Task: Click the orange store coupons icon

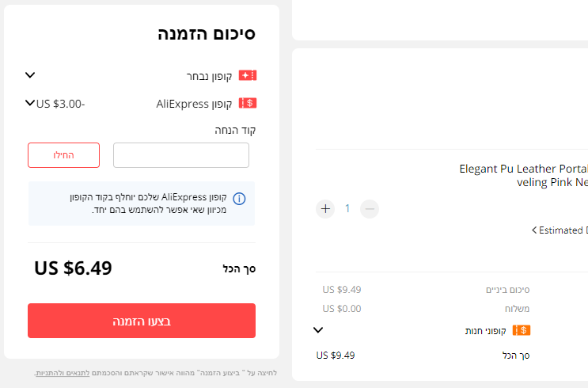Action: pos(521,330)
